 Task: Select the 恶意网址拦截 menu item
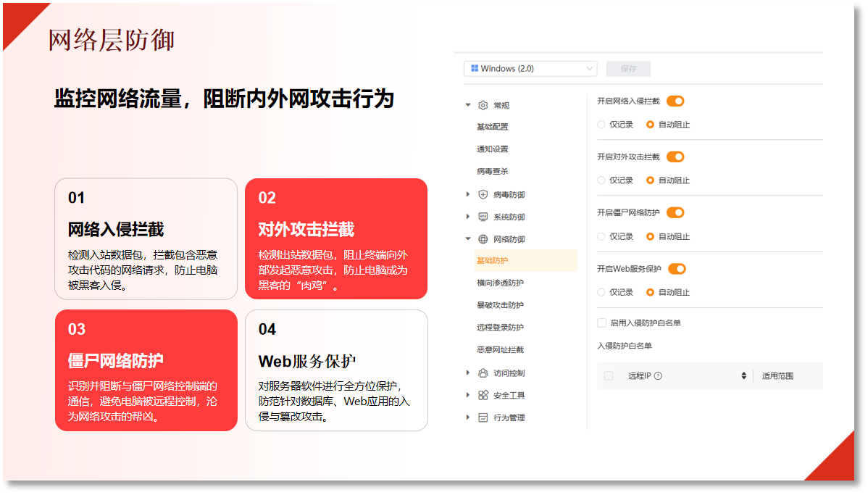pos(500,349)
